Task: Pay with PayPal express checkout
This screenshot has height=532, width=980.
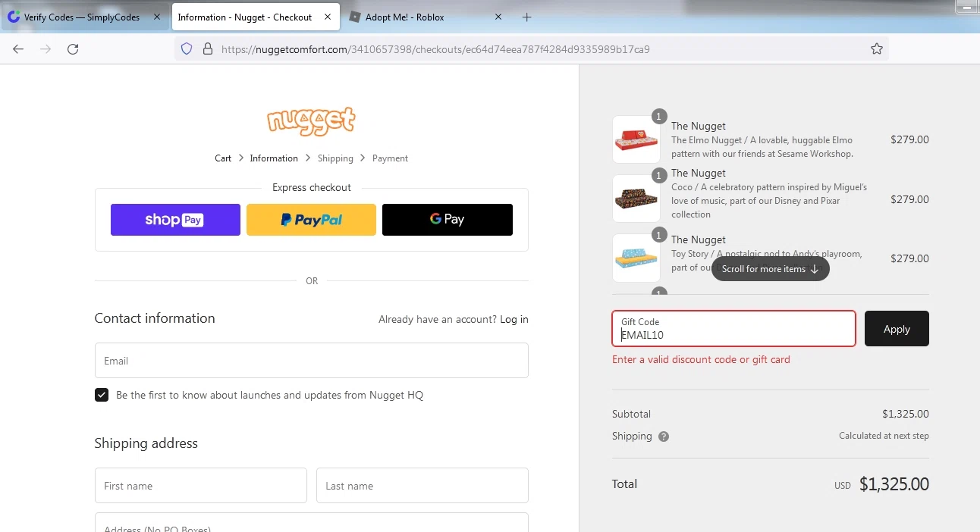Action: [x=311, y=220]
